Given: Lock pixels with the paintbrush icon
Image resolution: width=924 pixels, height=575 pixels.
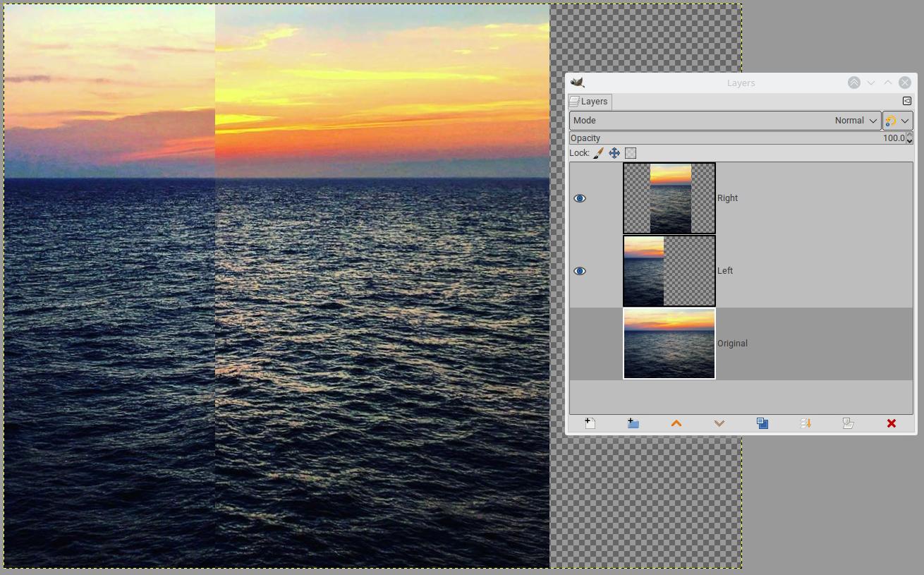Looking at the screenshot, I should 598,153.
